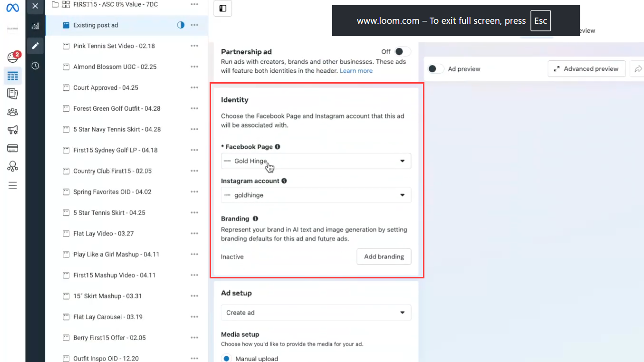The width and height of the screenshot is (644, 362).
Task: Open the Create ad setup dropdown
Action: pos(316,313)
